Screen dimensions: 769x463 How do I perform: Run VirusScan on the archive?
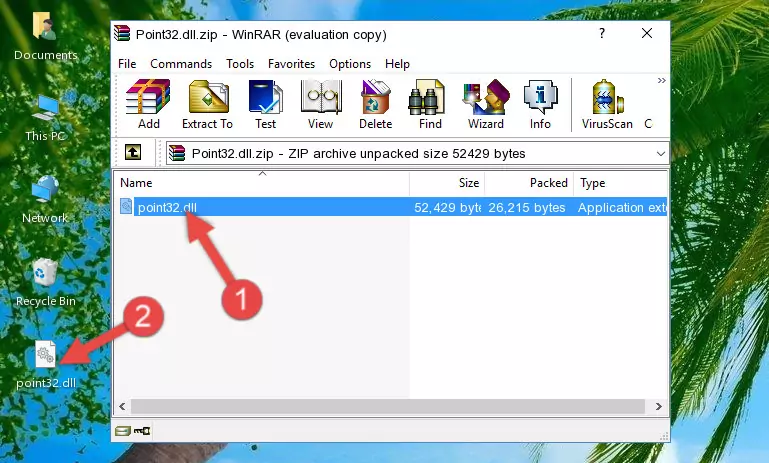point(607,104)
